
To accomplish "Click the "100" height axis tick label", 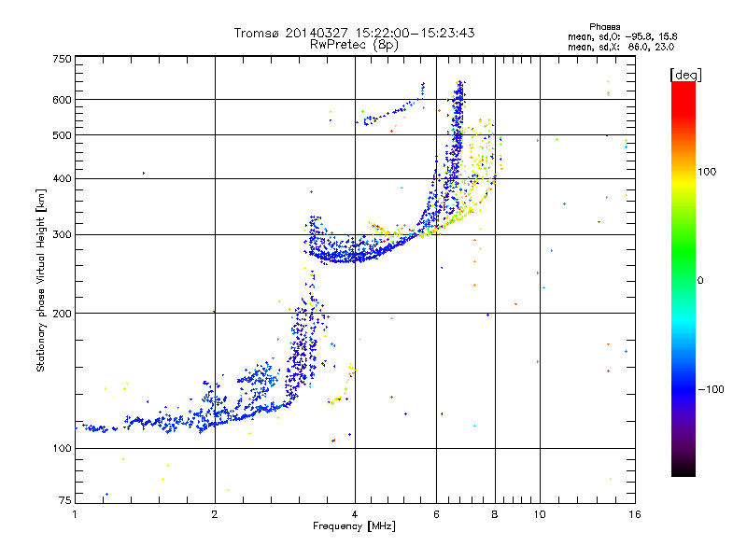I will pyautogui.click(x=63, y=448).
